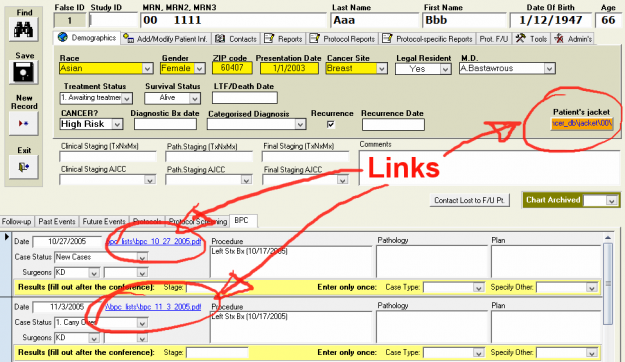Toggle the Recurrence checkbox
This screenshot has width=625, height=362.
(330, 124)
